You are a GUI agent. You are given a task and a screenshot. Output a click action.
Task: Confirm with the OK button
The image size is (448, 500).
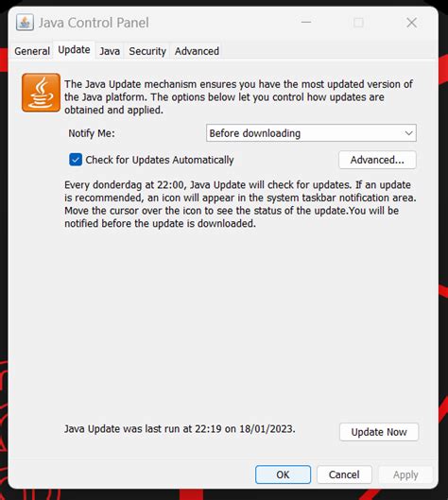pos(283,474)
